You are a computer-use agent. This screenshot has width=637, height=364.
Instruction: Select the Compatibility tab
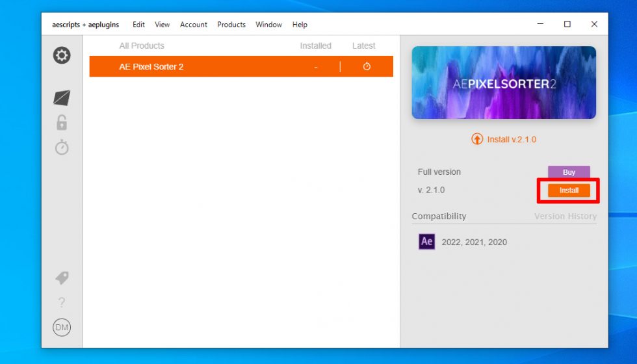click(439, 216)
